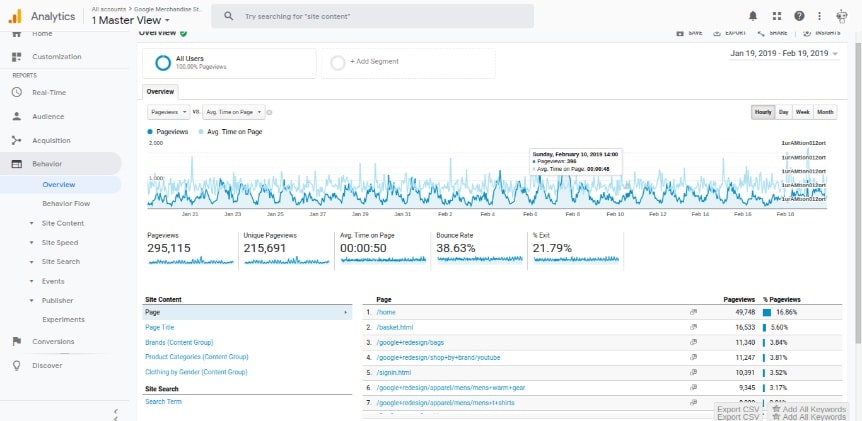Select the Overview tab above chart

click(160, 92)
